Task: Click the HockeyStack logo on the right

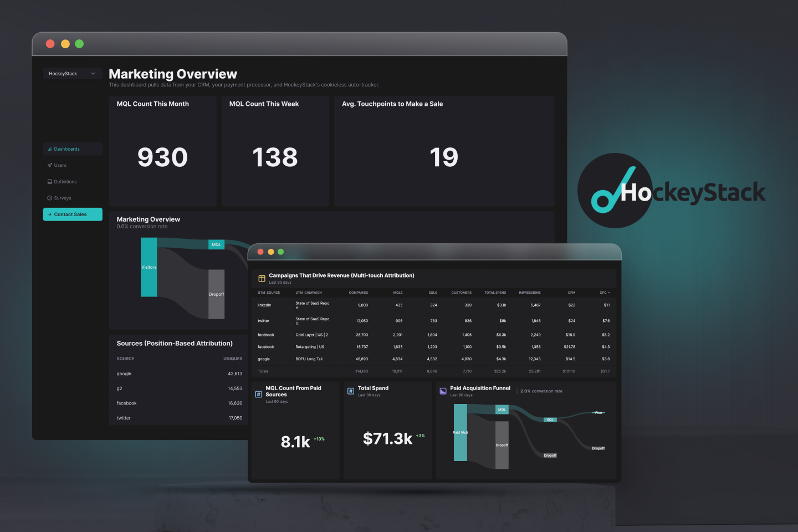Action: coord(615,191)
